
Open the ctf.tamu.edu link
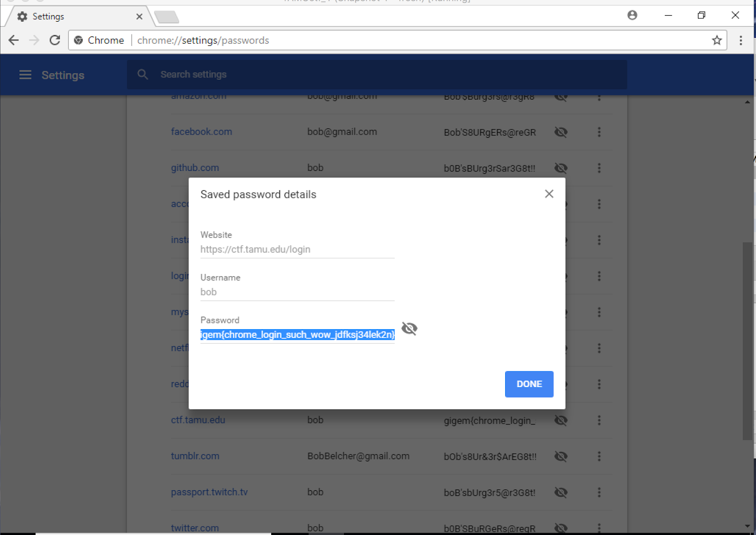pyautogui.click(x=198, y=420)
